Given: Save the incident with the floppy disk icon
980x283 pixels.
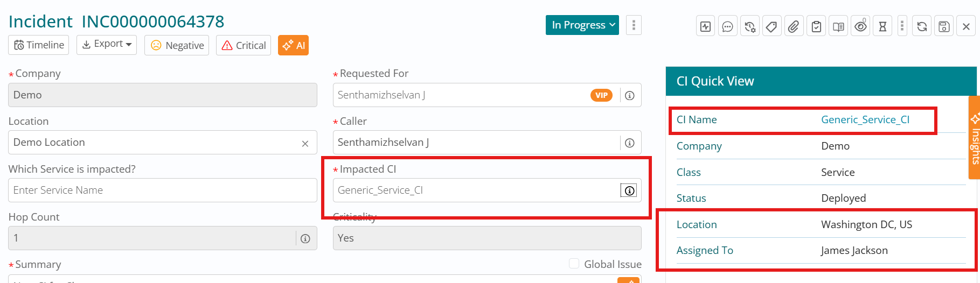Looking at the screenshot, I should pos(944,26).
